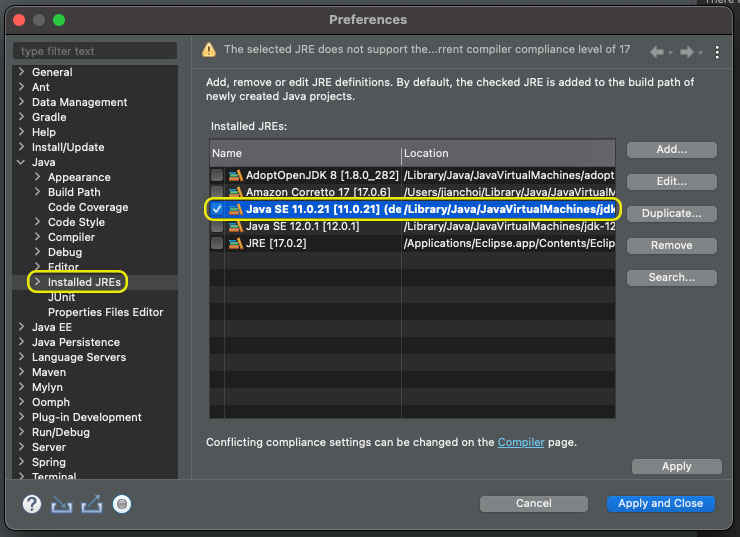740x537 pixels.
Task: Select the JRE 17.0.2 Eclipse.app location
Action: click(x=509, y=243)
